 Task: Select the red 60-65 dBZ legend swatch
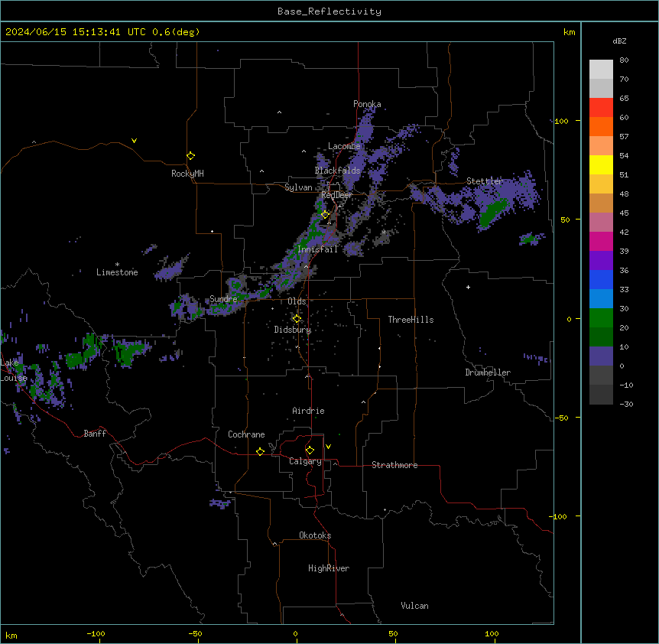click(x=601, y=107)
